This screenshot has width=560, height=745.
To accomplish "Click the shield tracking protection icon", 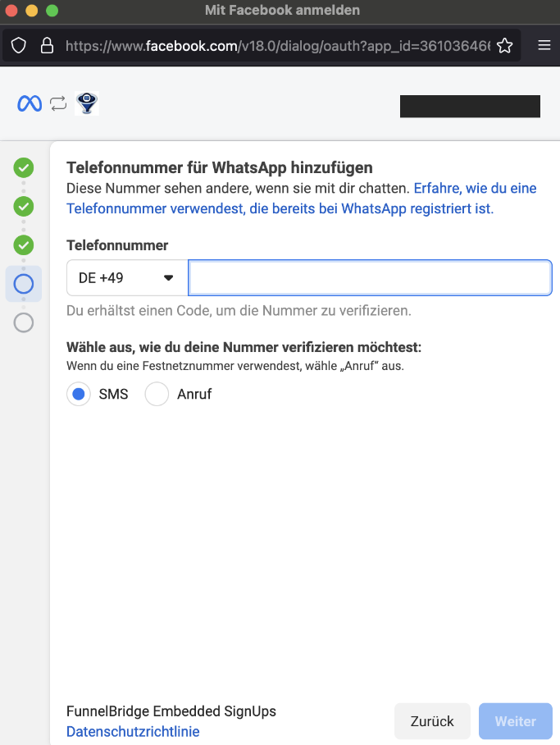I will tap(19, 45).
